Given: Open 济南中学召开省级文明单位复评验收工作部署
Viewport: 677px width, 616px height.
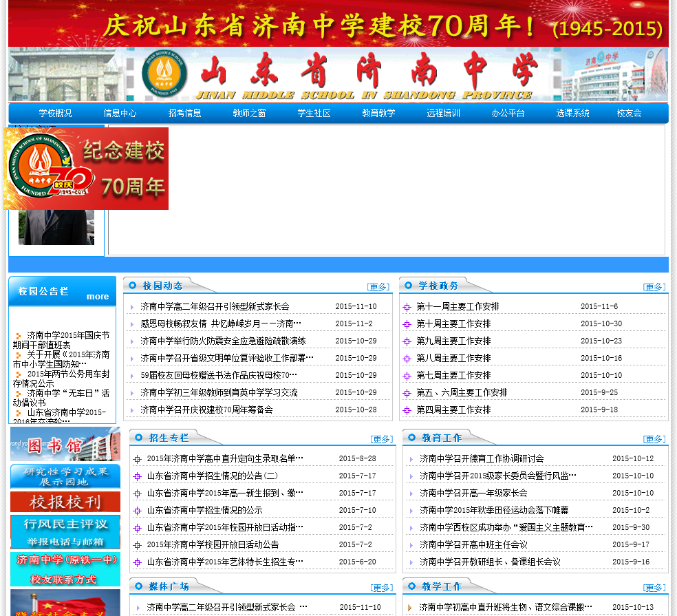Looking at the screenshot, I should click(226, 359).
